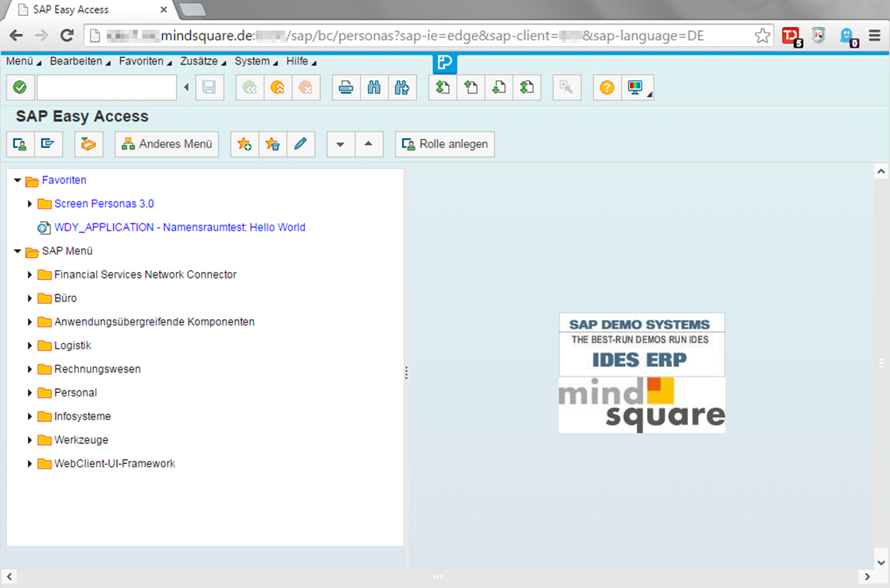This screenshot has height=588, width=890.
Task: Open the Bearbeiten menu
Action: [x=80, y=61]
